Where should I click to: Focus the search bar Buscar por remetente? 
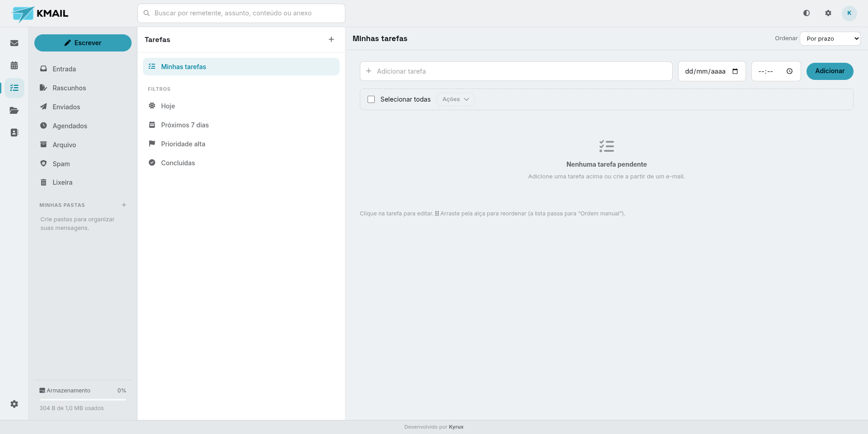coord(241,14)
